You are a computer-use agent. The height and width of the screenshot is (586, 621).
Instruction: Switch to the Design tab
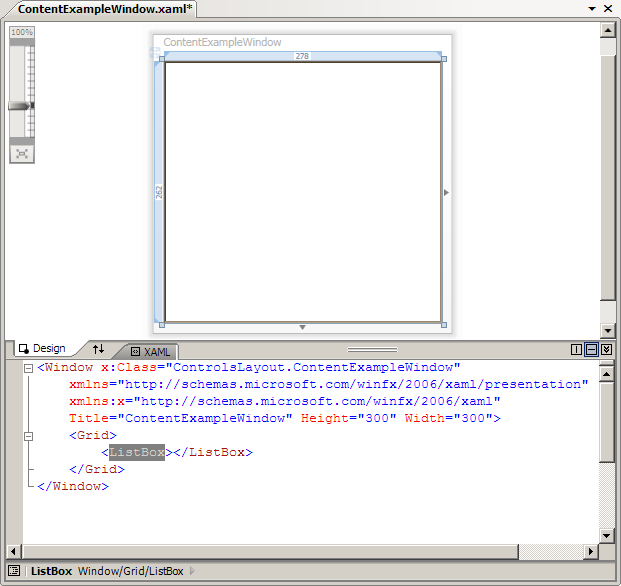[42, 348]
